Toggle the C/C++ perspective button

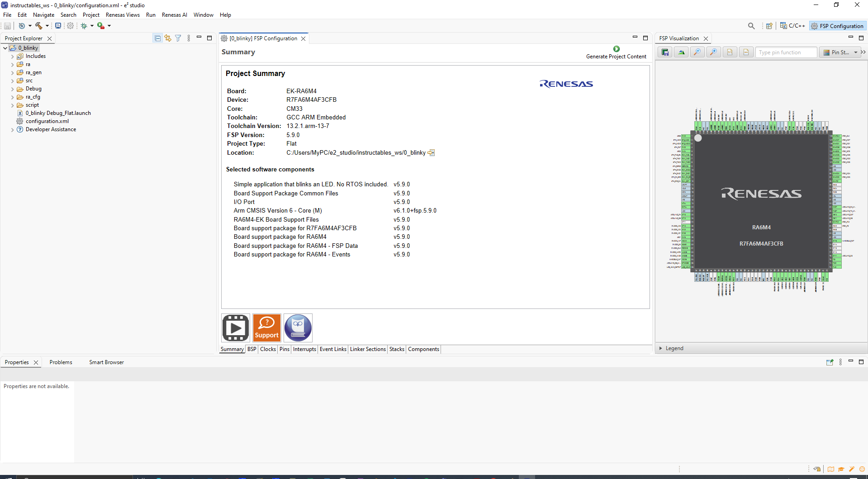tap(792, 26)
